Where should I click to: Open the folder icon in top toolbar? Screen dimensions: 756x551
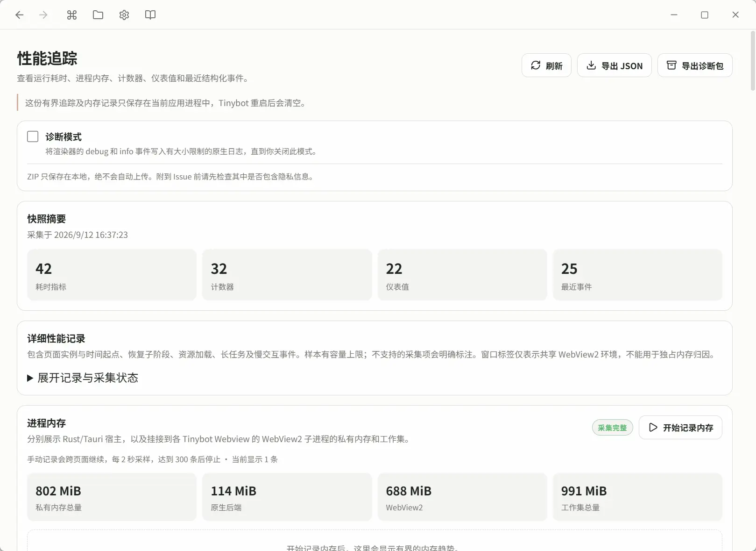[x=98, y=15]
